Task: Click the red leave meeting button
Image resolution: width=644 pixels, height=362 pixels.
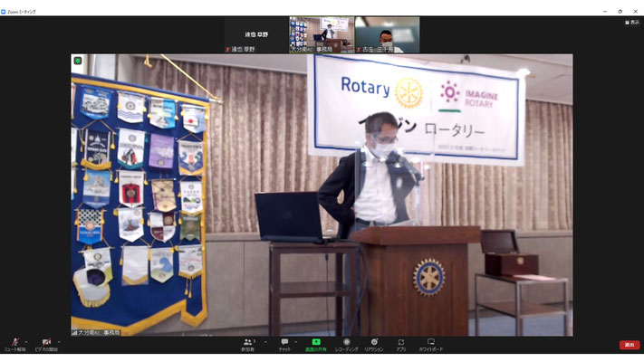Action: click(630, 345)
